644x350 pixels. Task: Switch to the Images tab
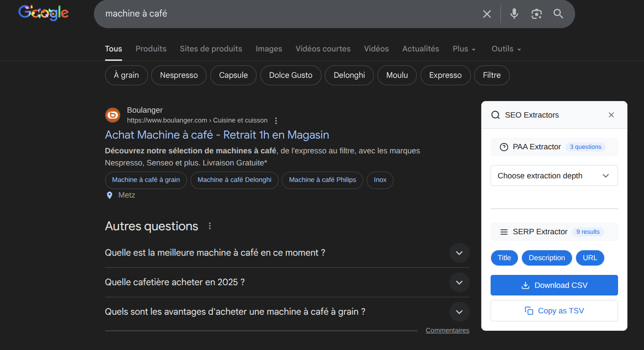[x=269, y=49]
